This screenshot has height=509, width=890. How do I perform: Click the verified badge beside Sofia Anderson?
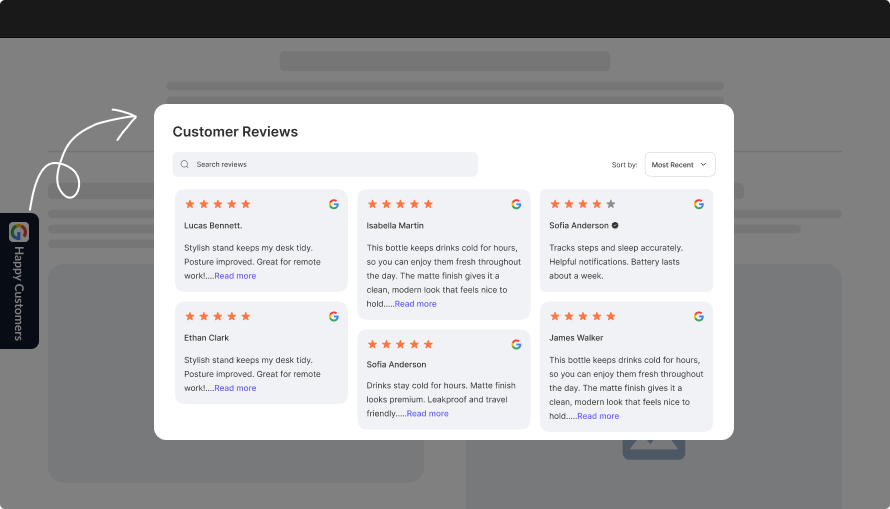coord(615,226)
